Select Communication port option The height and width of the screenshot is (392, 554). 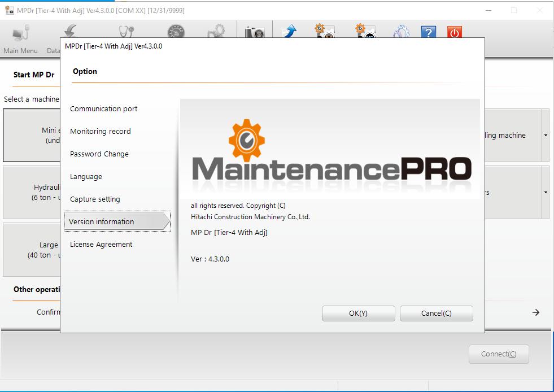[x=103, y=109]
